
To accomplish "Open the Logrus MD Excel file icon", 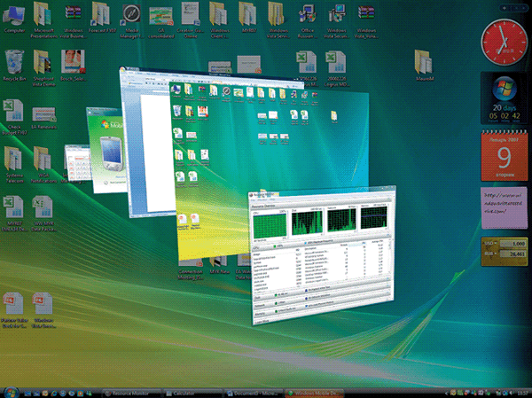I will click(336, 68).
